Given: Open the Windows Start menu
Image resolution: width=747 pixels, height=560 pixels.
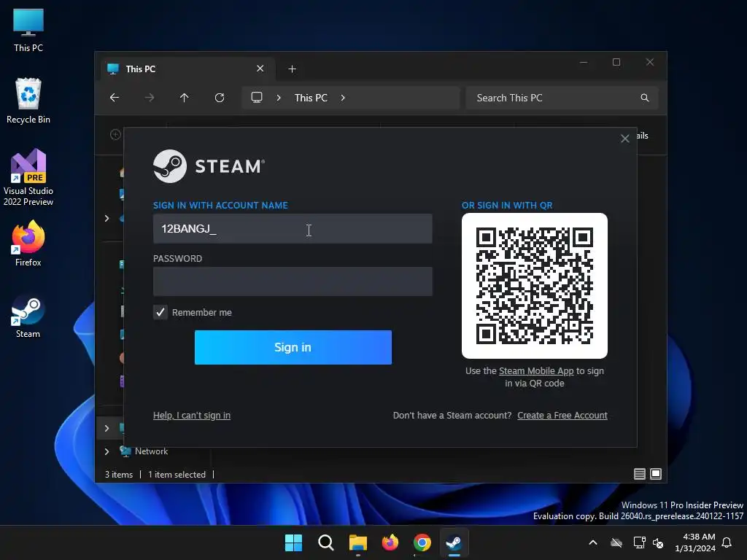Looking at the screenshot, I should pyautogui.click(x=293, y=542).
